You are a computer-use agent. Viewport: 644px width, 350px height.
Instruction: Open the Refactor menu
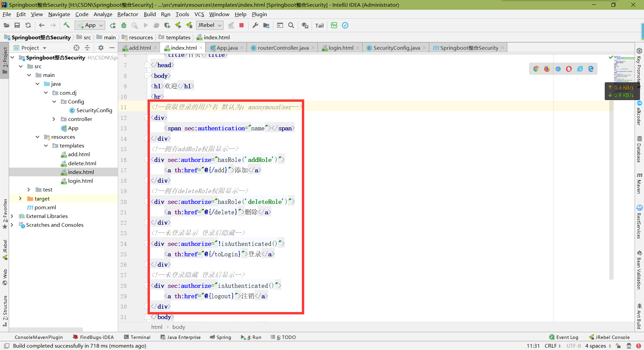pos(127,14)
